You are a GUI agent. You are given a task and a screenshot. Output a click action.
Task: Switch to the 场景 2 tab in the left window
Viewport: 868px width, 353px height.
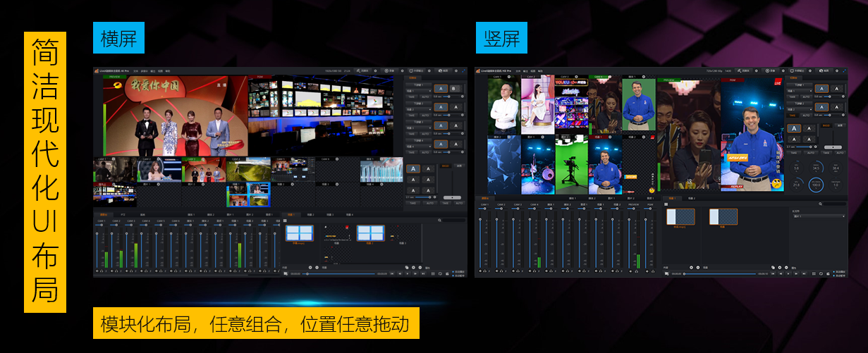[310, 214]
